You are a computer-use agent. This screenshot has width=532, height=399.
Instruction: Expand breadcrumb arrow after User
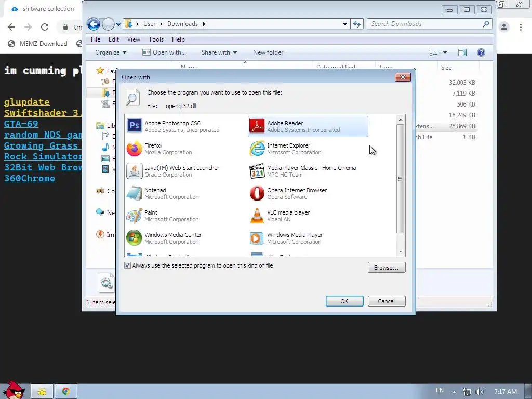(x=161, y=24)
